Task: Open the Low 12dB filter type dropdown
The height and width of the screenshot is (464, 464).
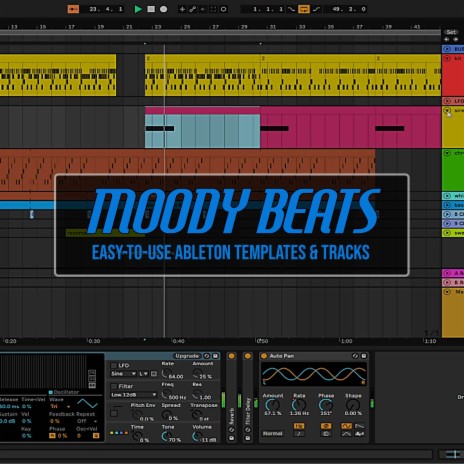Action: pyautogui.click(x=133, y=395)
